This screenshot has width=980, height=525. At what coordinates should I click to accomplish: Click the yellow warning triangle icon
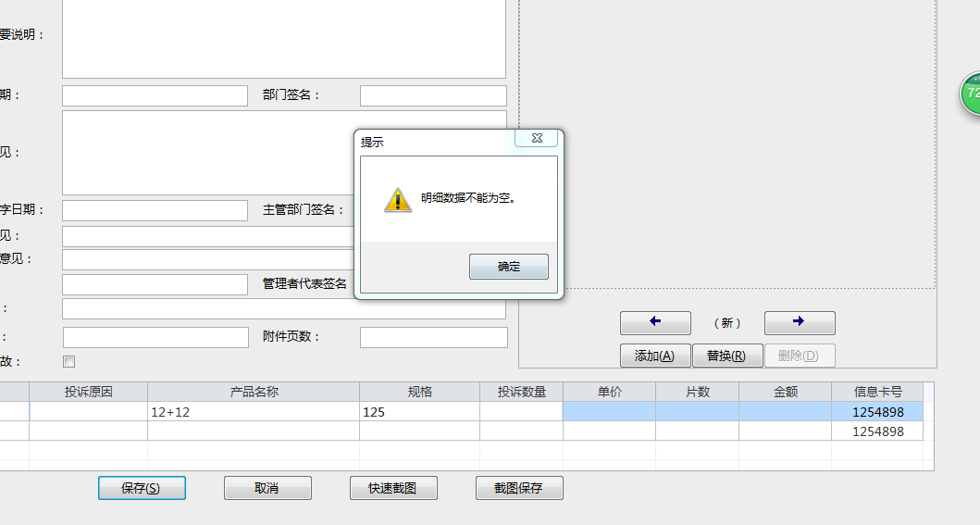coord(398,200)
